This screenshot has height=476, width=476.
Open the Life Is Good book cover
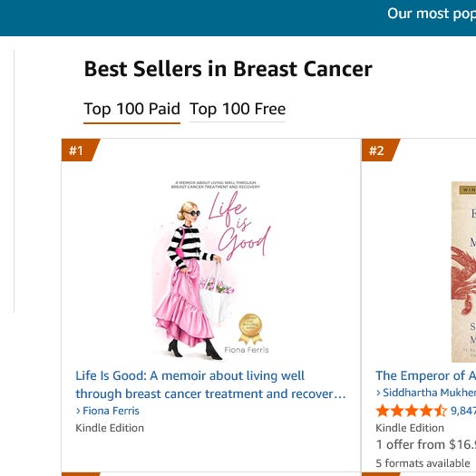point(211,270)
